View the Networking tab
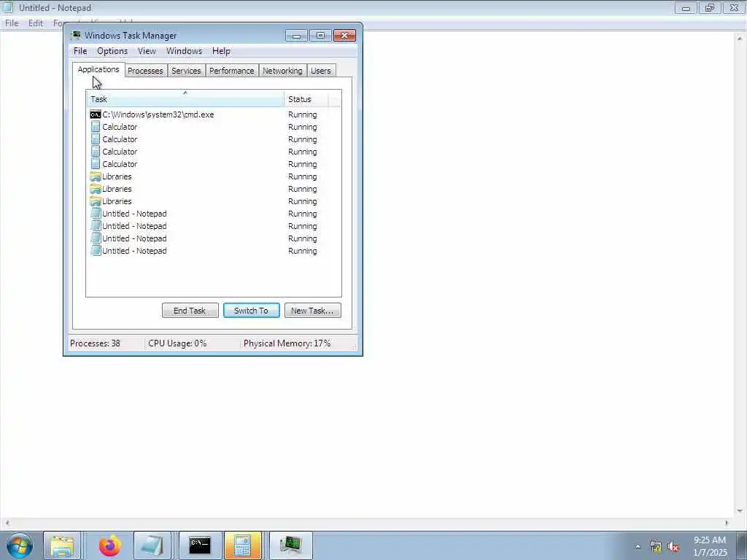This screenshot has height=560, width=747. [282, 71]
